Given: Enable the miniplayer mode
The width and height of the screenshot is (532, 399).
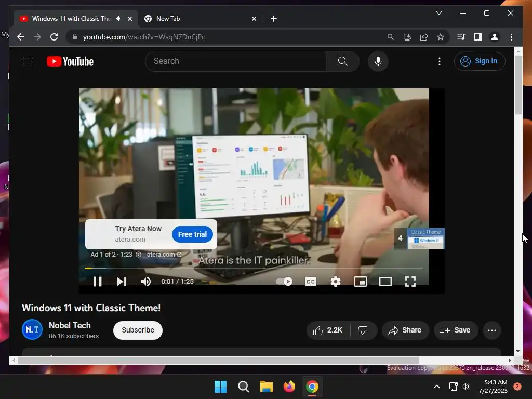Looking at the screenshot, I should 361,281.
